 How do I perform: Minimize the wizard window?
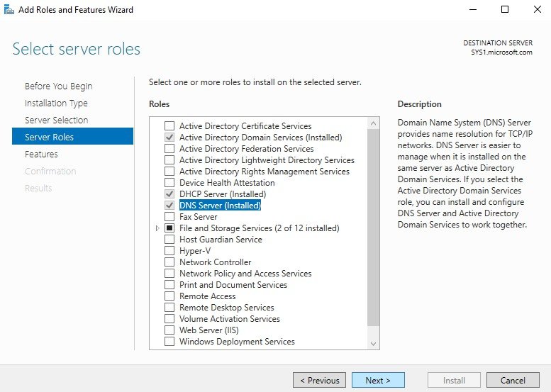coord(473,9)
